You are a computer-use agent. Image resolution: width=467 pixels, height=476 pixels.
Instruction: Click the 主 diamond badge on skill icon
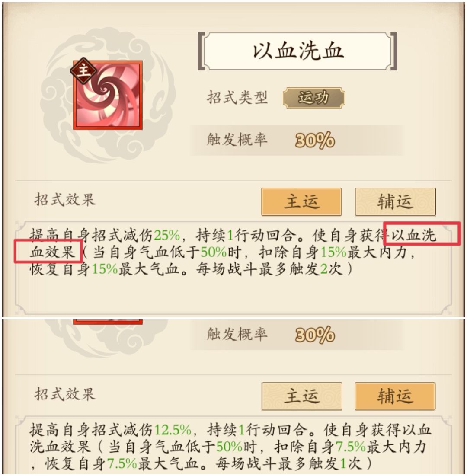(83, 70)
